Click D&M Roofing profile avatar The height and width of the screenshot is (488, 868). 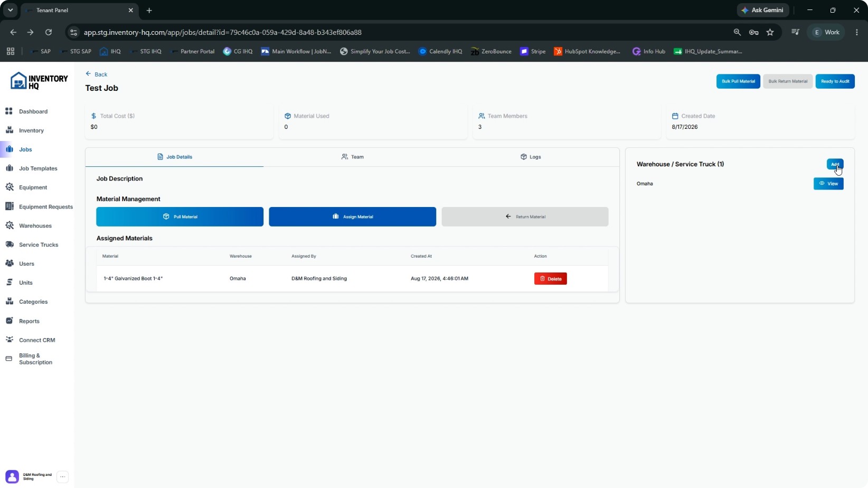click(x=12, y=477)
